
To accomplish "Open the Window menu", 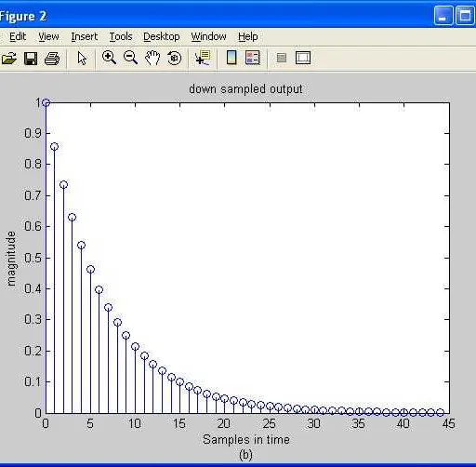I will click(208, 36).
